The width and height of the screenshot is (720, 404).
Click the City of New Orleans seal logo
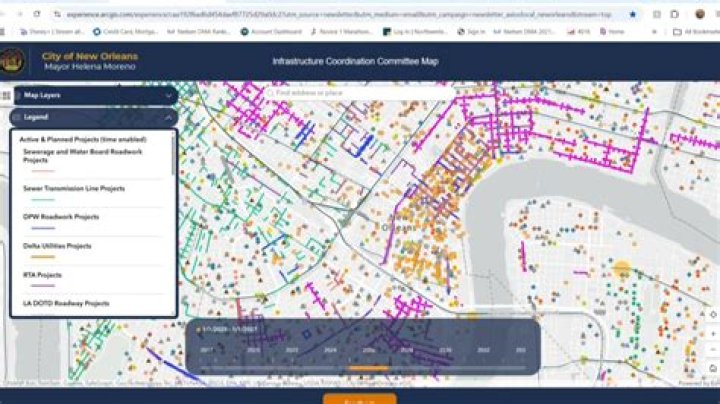tap(12, 61)
